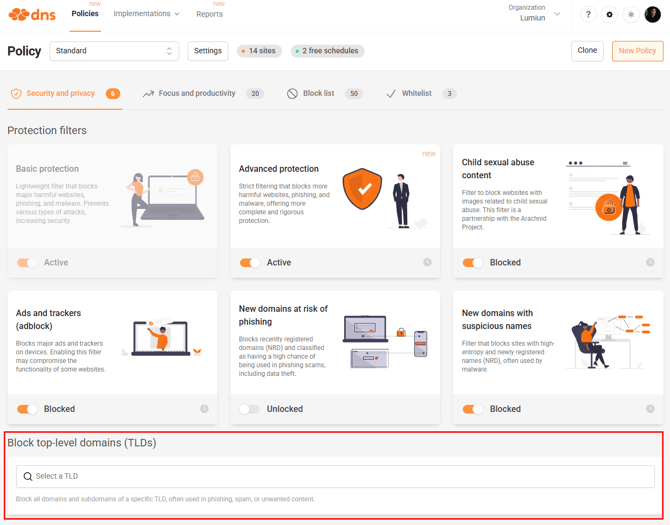Toggle Advanced protection filter switch
The width and height of the screenshot is (670, 525).
point(250,262)
